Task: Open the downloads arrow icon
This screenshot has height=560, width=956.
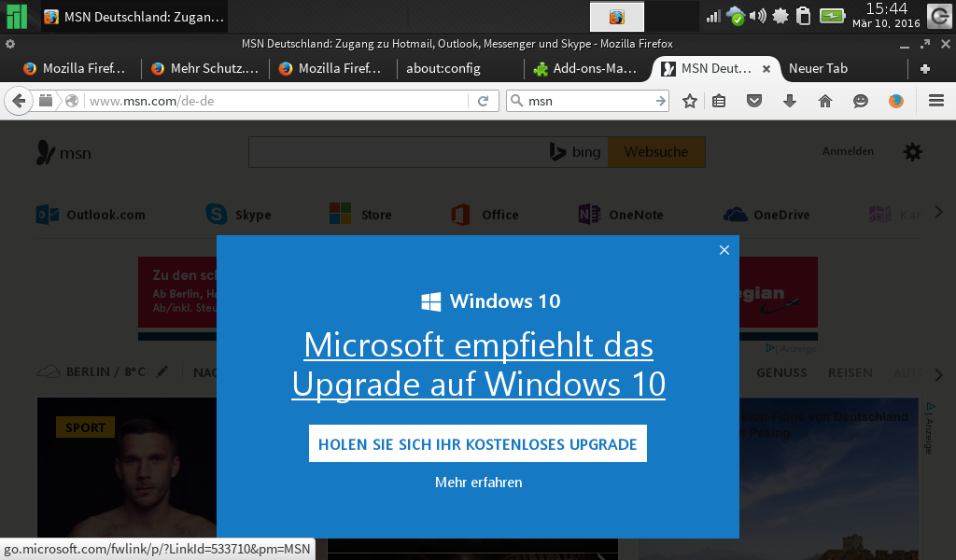Action: tap(790, 101)
